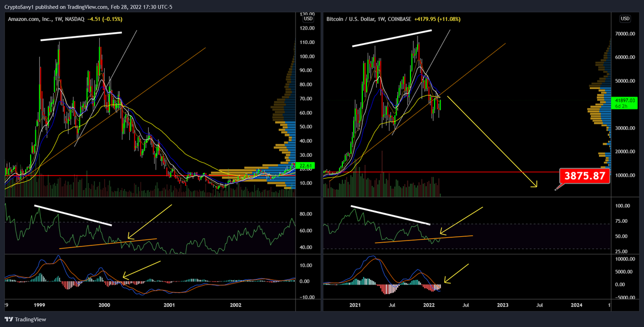This screenshot has width=644, height=327.
Task: Click 120.00 on the Amazon price axis
Action: coord(308,28)
